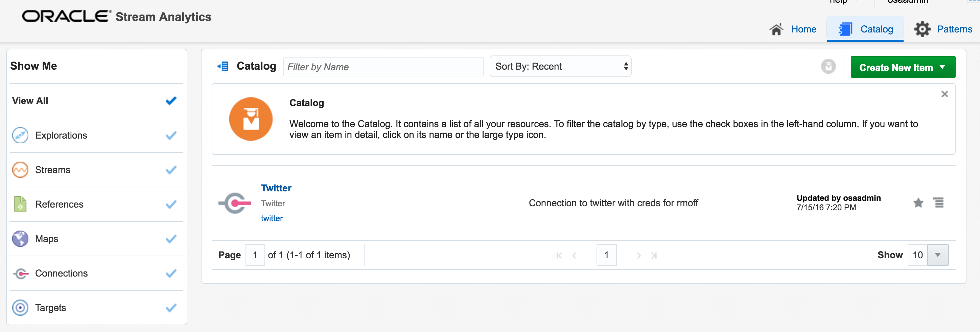The width and height of the screenshot is (980, 332).
Task: Open the Twitter item actions menu icon
Action: pos(938,203)
